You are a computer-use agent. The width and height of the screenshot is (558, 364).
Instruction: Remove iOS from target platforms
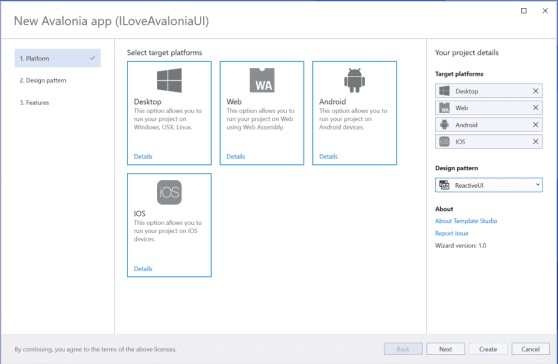point(535,141)
